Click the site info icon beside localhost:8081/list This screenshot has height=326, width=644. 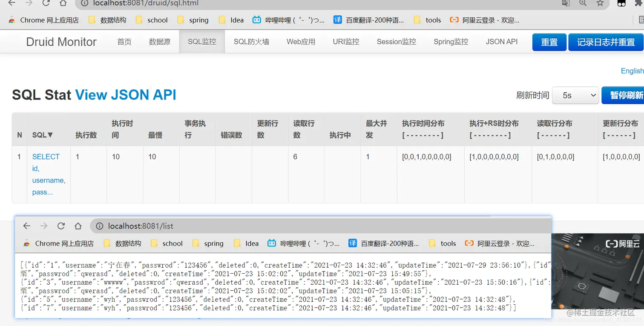[100, 226]
